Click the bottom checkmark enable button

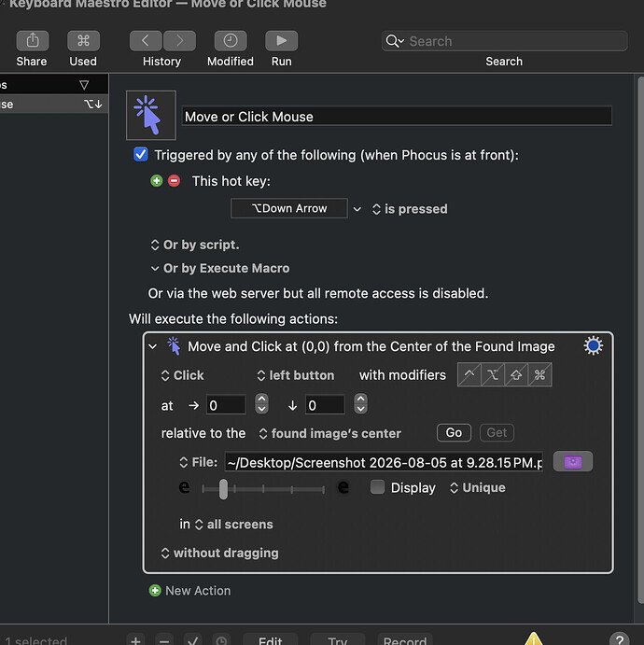click(x=193, y=639)
